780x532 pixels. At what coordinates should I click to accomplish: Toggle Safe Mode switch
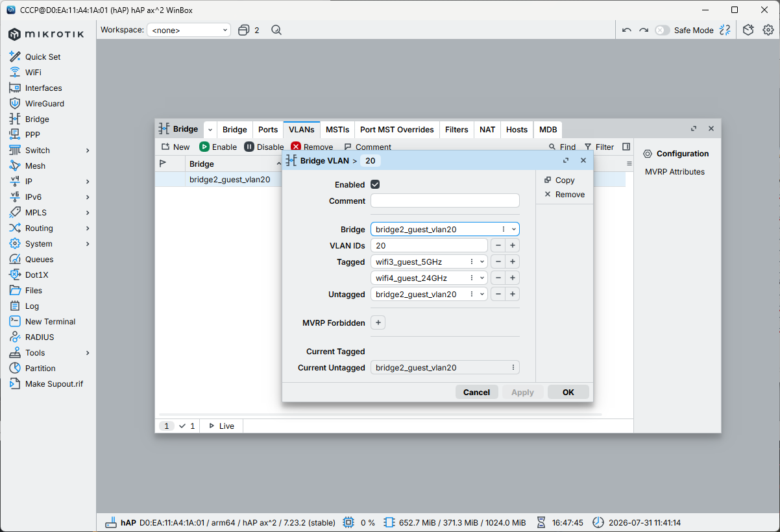[662, 30]
